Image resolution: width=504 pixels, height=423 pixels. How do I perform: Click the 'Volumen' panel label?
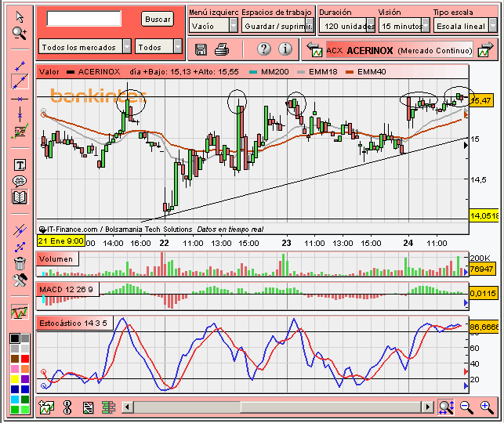pos(56,258)
